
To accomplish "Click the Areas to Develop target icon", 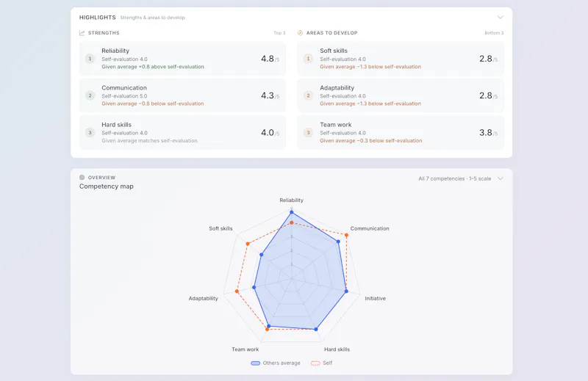I will [300, 33].
